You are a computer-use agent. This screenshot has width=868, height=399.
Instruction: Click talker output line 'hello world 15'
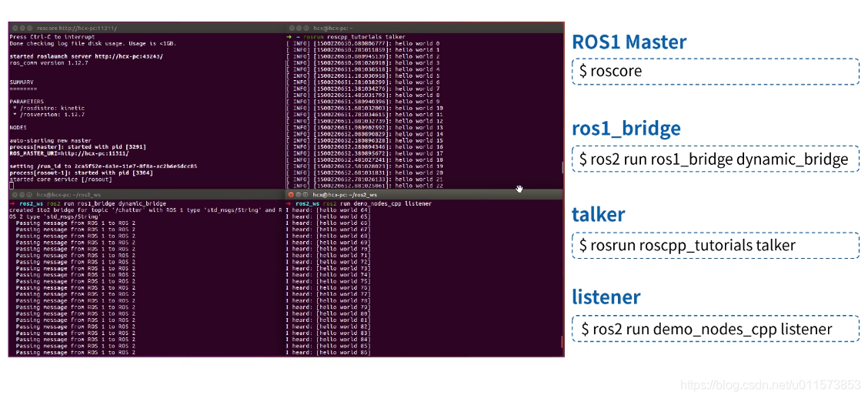365,140
